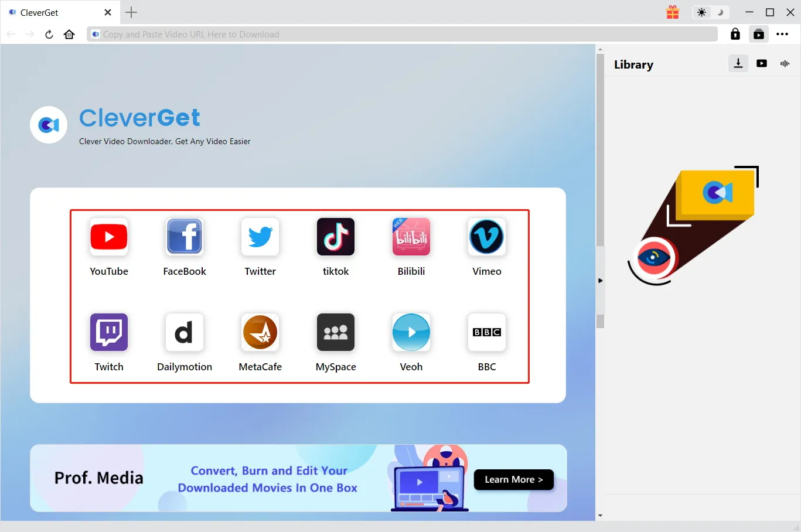Open the Twitch shortcut icon
The height and width of the screenshot is (532, 801).
[x=109, y=332]
